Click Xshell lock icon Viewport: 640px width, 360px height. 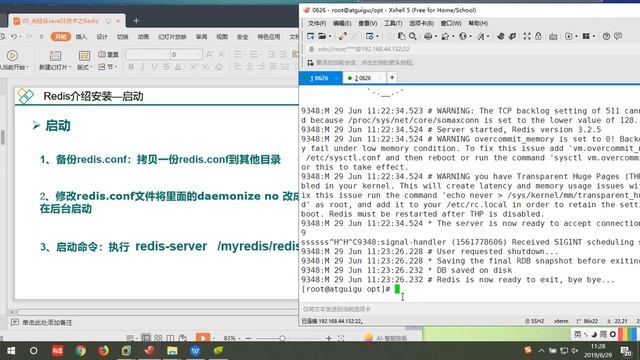538,36
